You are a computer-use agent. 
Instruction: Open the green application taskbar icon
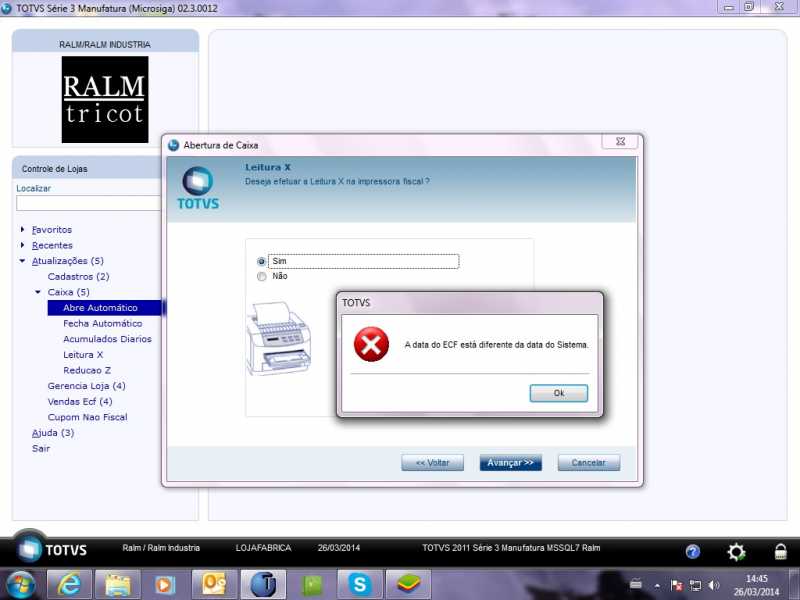(x=312, y=585)
